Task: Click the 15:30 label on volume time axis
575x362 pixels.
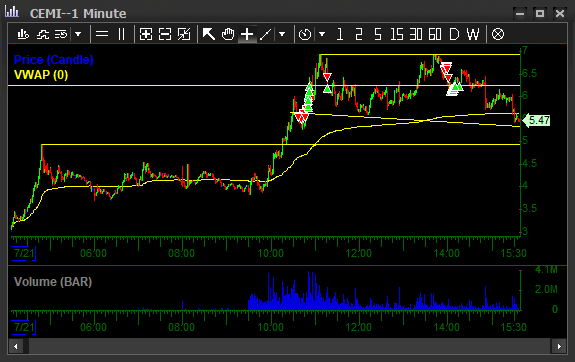Action: (514, 327)
